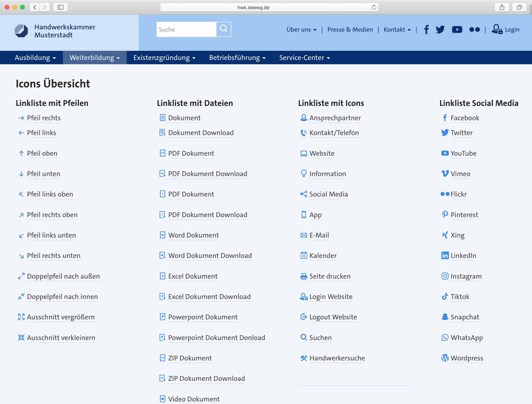Image resolution: width=532 pixels, height=404 pixels.
Task: Click the search magnifier button in header
Action: click(223, 29)
